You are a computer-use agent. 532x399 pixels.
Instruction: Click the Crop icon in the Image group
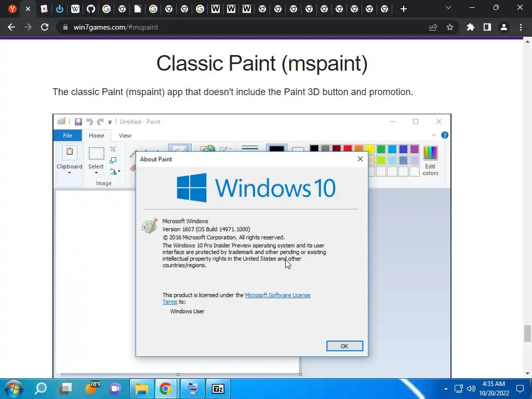point(113,149)
